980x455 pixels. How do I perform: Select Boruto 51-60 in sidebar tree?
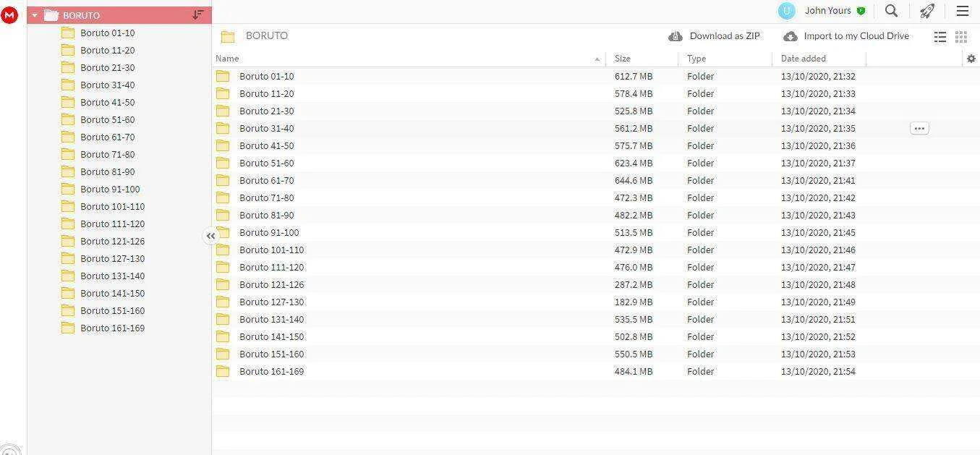[x=107, y=119]
